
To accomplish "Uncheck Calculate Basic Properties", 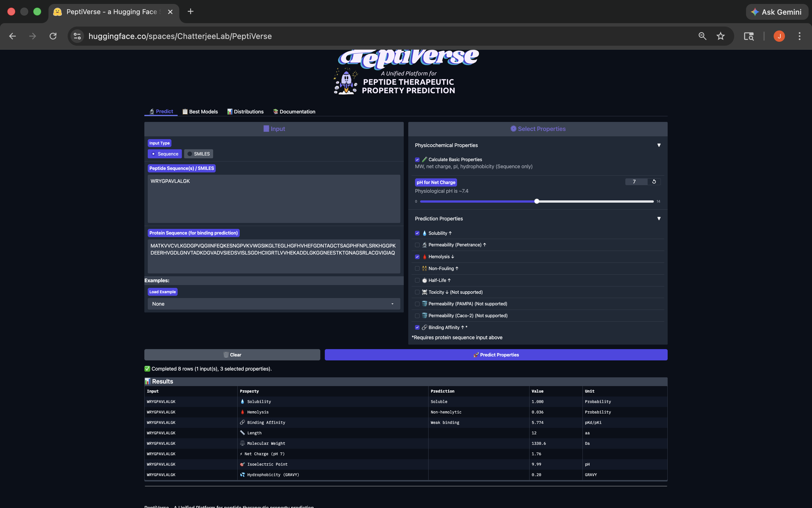I will (x=417, y=159).
